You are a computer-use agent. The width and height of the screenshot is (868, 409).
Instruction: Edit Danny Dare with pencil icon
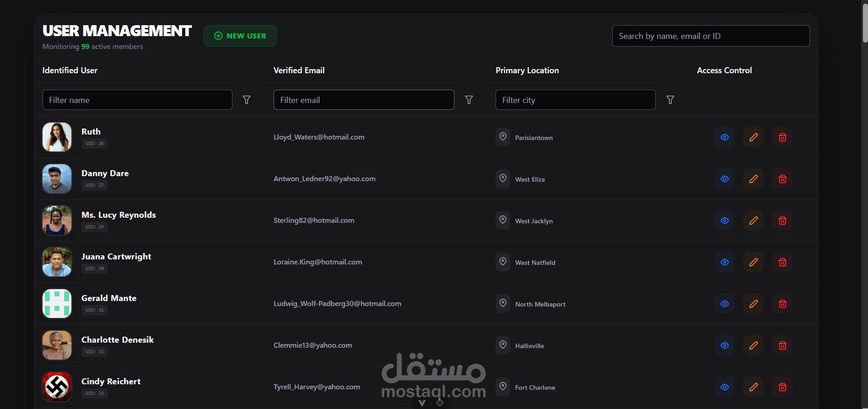[x=754, y=179]
